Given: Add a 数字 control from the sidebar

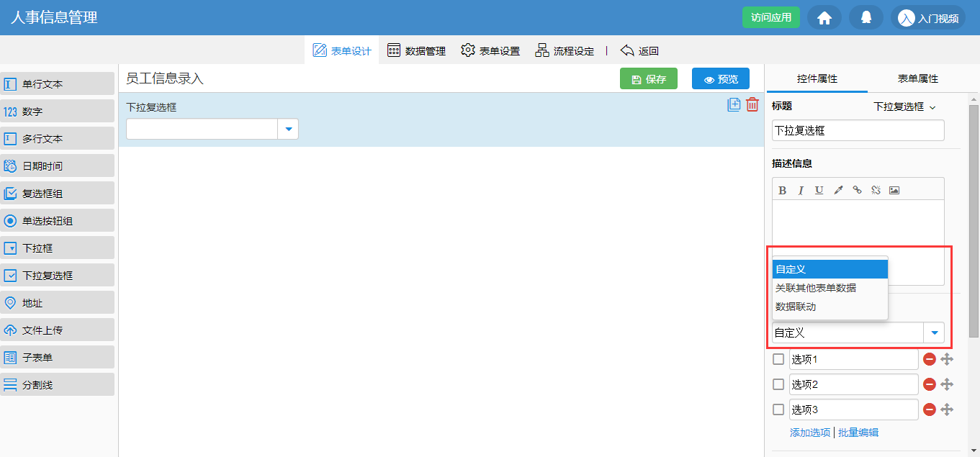Looking at the screenshot, I should [58, 111].
